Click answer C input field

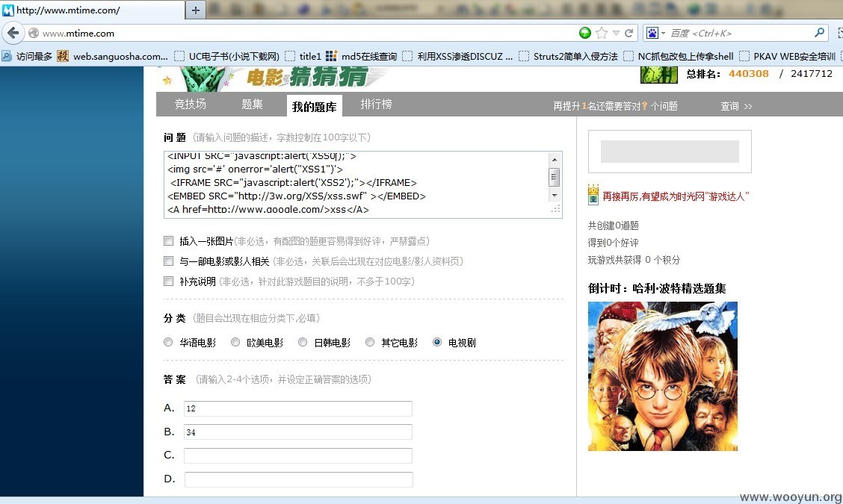(x=298, y=455)
